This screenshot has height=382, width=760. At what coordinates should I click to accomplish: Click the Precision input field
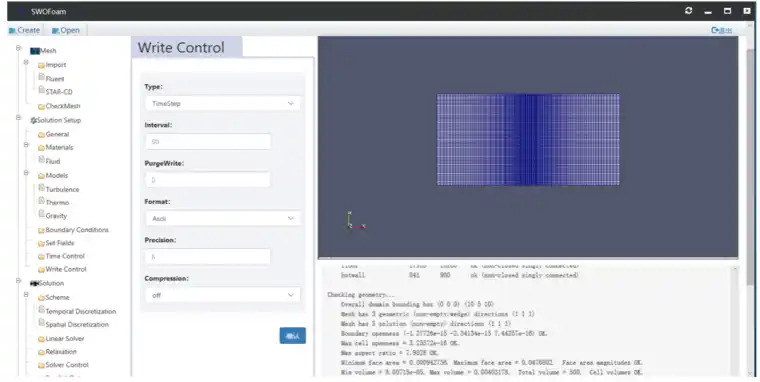(207, 257)
